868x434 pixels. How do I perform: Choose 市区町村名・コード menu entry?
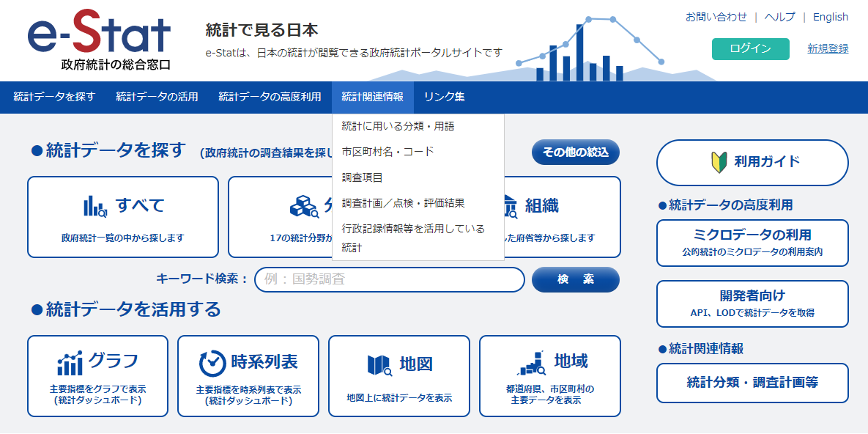coord(387,152)
